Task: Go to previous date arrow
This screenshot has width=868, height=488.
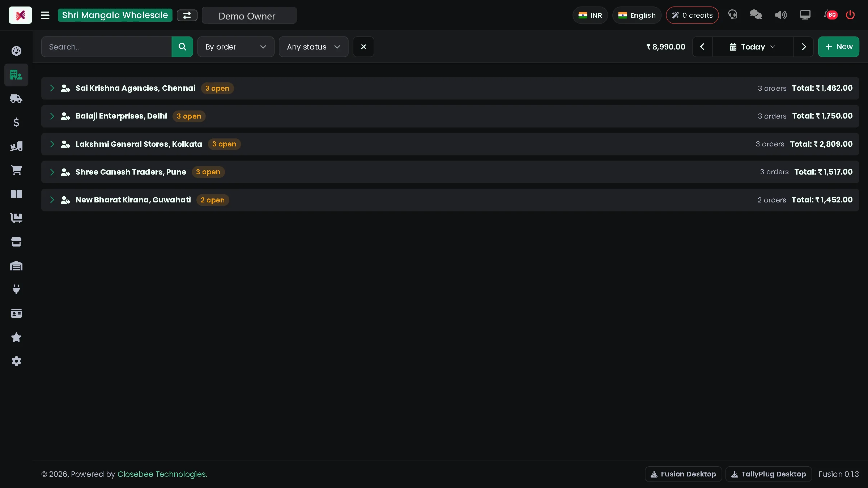Action: coord(702,47)
